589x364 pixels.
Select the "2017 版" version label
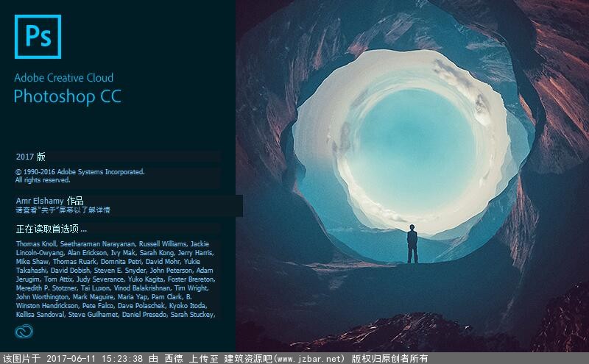pyautogui.click(x=30, y=157)
